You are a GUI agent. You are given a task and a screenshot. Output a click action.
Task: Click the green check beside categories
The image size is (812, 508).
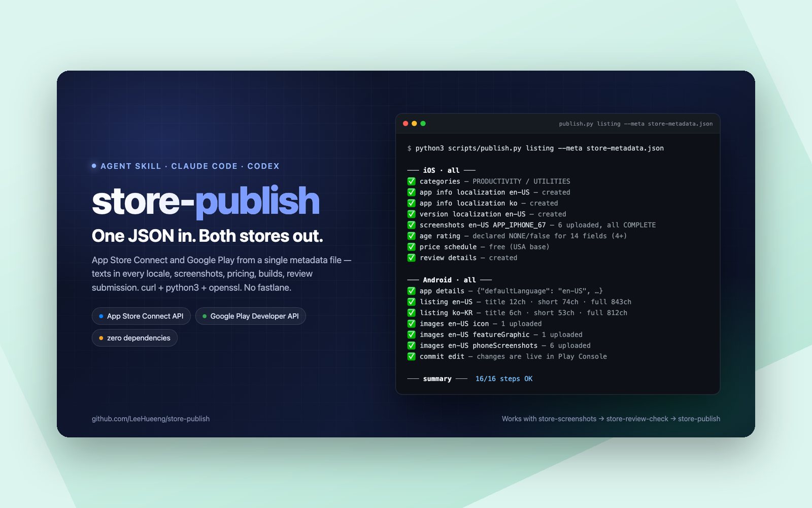pos(411,181)
